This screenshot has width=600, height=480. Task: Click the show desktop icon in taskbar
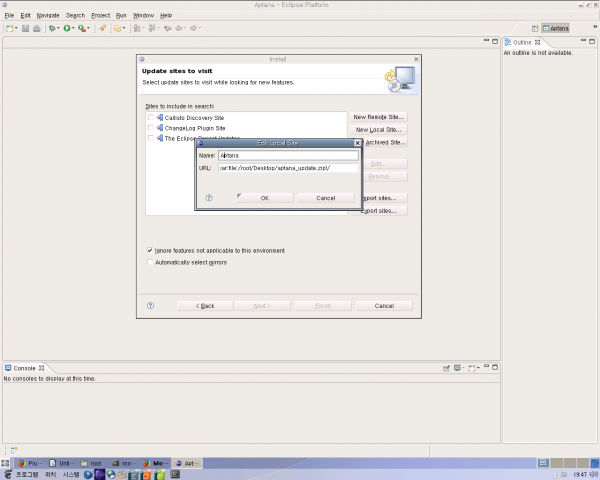point(5,463)
